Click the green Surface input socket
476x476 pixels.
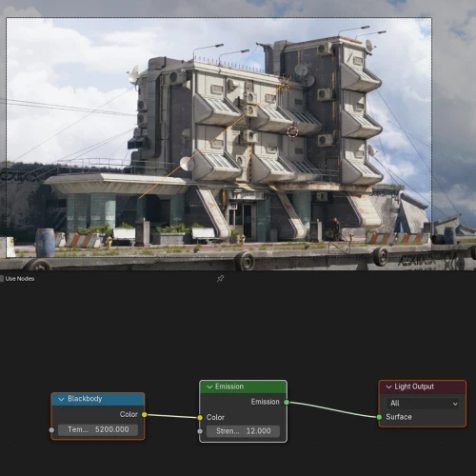click(x=379, y=417)
